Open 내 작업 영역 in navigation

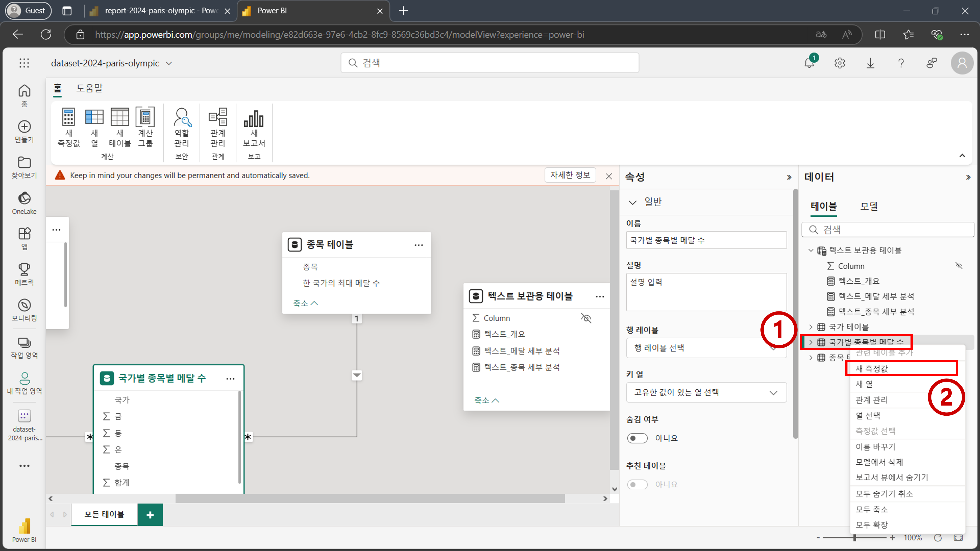tap(24, 383)
